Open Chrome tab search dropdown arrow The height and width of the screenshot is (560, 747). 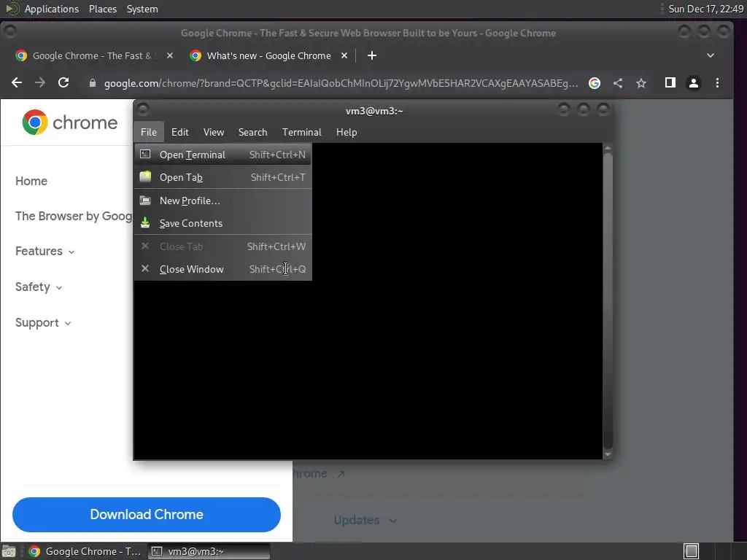point(711,55)
